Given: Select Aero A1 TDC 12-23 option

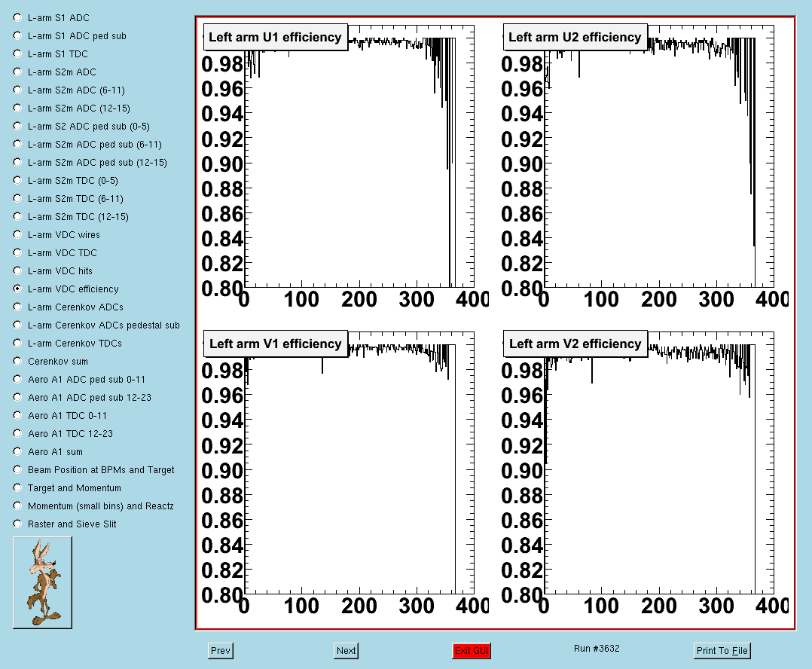Looking at the screenshot, I should pos(17,434).
